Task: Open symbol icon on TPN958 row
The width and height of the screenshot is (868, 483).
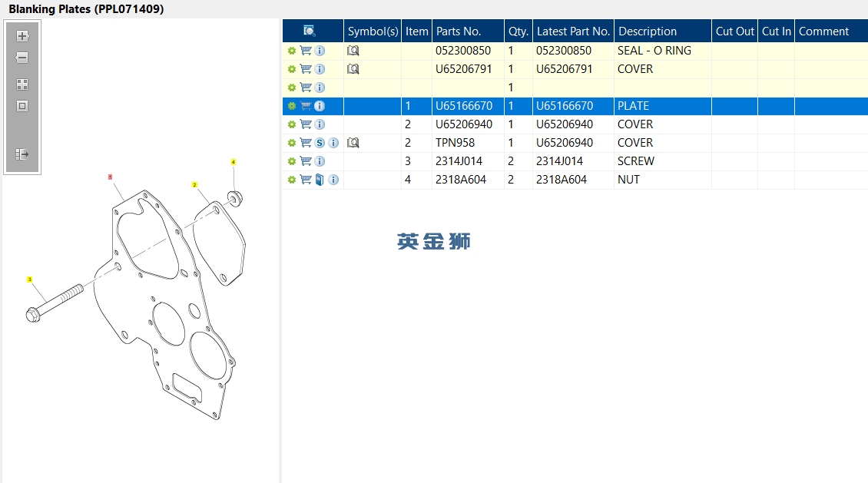Action: (x=353, y=143)
